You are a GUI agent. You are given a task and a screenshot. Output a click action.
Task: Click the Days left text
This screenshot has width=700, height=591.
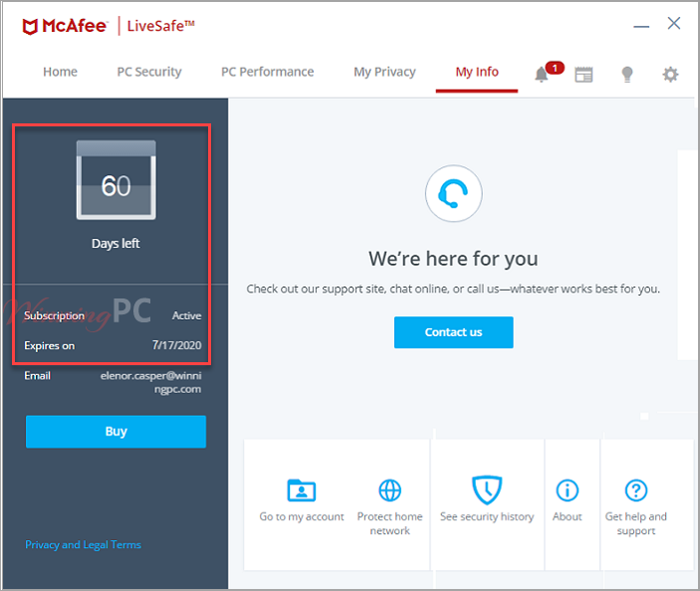116,243
